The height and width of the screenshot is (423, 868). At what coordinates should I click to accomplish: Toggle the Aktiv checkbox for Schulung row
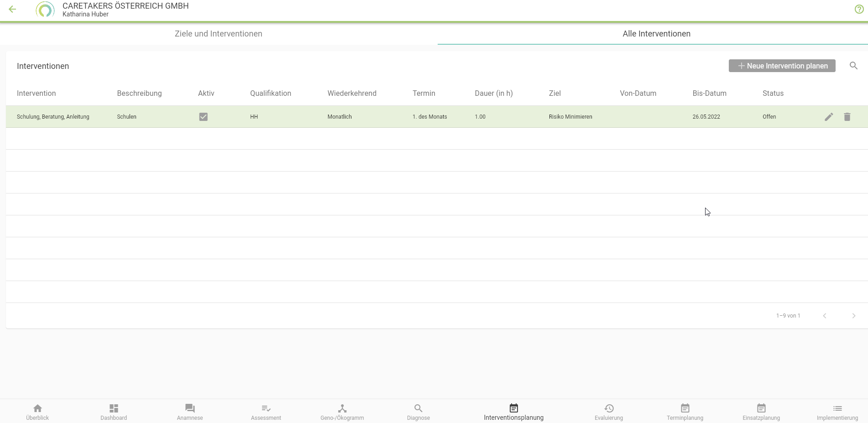[204, 117]
